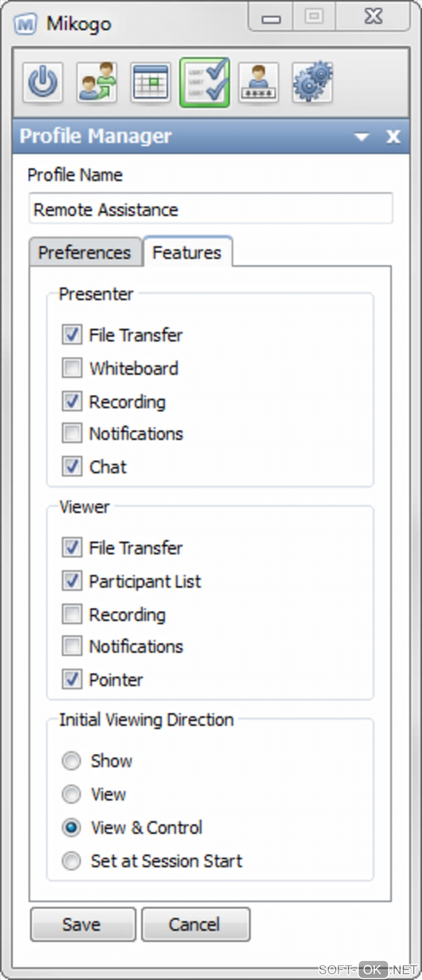Enable Viewer Recording checkbox
Image resolution: width=422 pixels, height=980 pixels.
pyautogui.click(x=72, y=614)
